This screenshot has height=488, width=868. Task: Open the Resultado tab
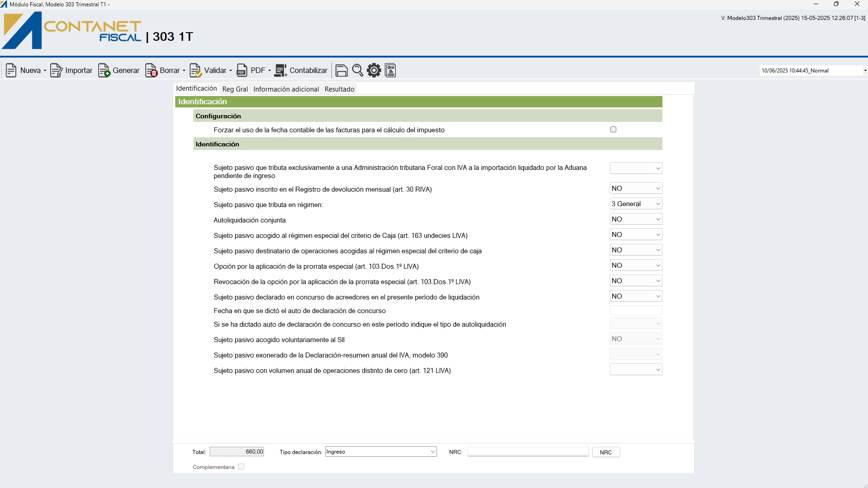[340, 89]
